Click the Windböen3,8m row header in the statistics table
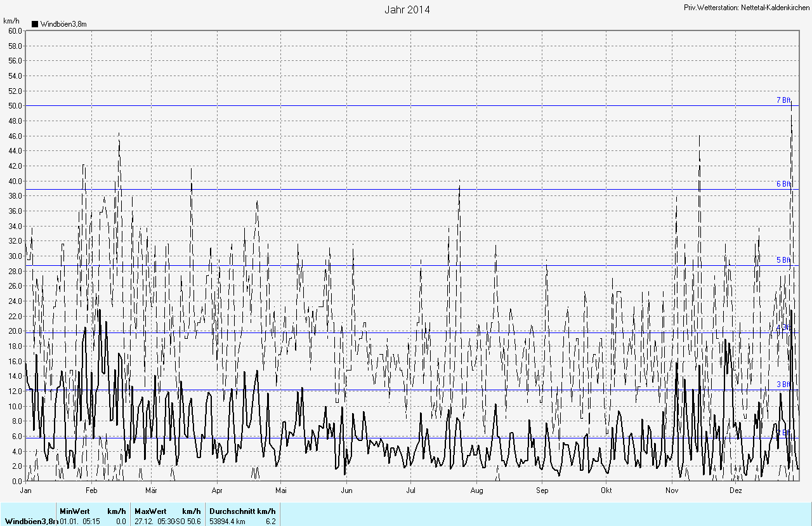 (30, 521)
